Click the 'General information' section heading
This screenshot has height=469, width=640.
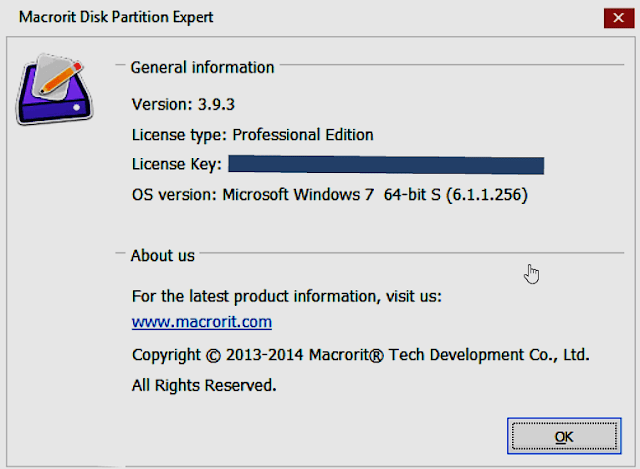[x=202, y=68]
